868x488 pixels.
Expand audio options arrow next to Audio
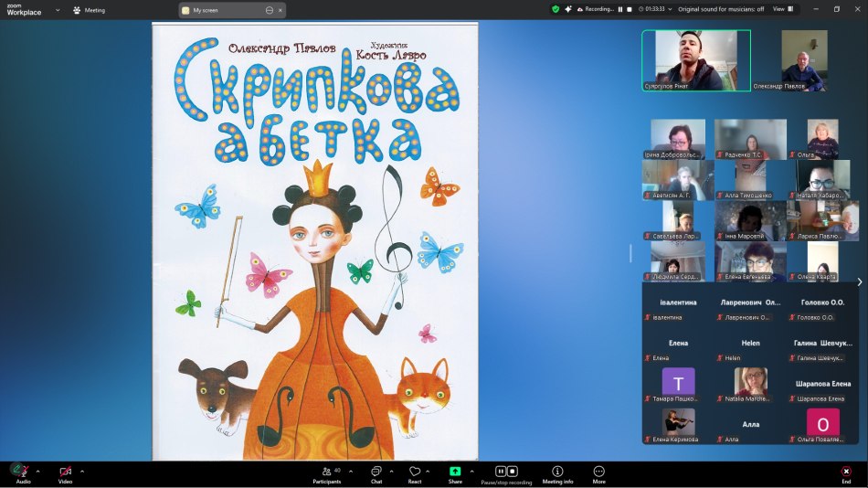pyautogui.click(x=37, y=472)
